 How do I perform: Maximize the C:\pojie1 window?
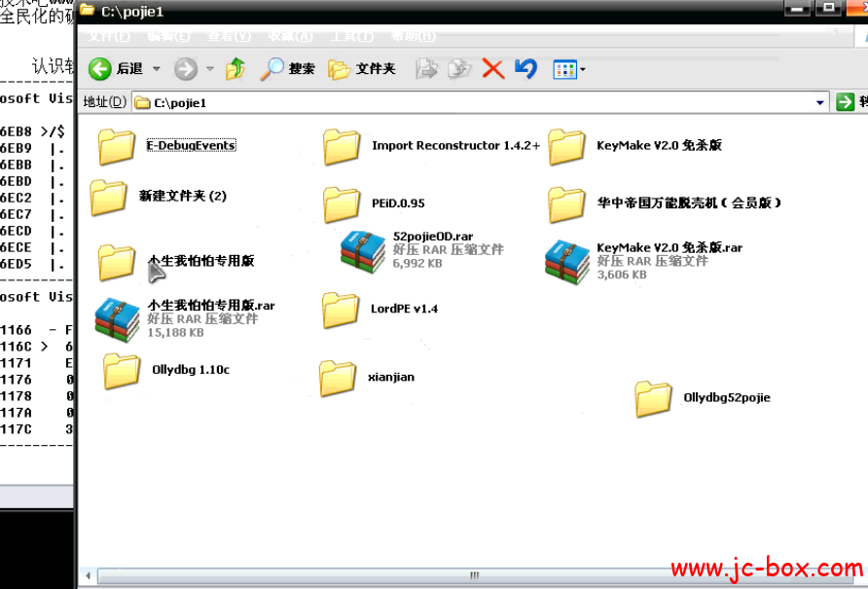829,9
